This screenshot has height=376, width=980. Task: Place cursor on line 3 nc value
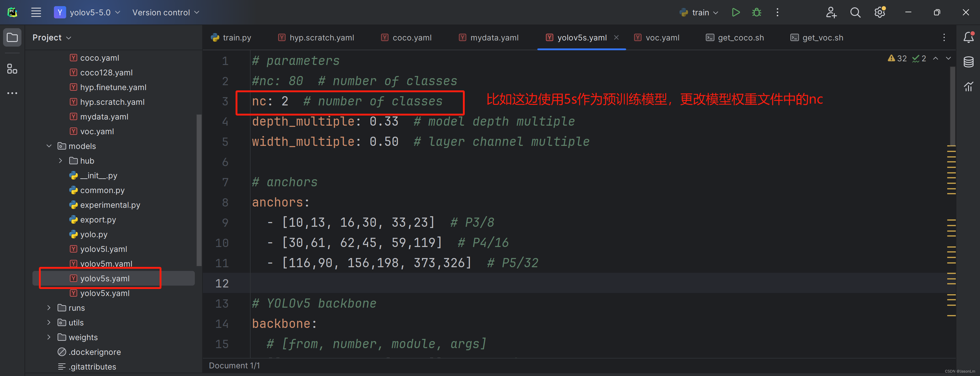[x=285, y=101]
